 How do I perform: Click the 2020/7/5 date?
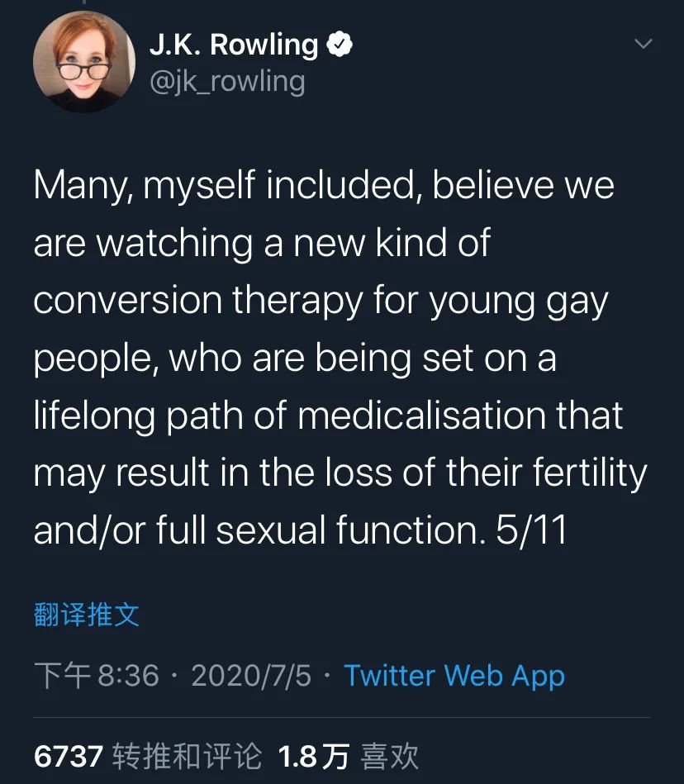251,676
